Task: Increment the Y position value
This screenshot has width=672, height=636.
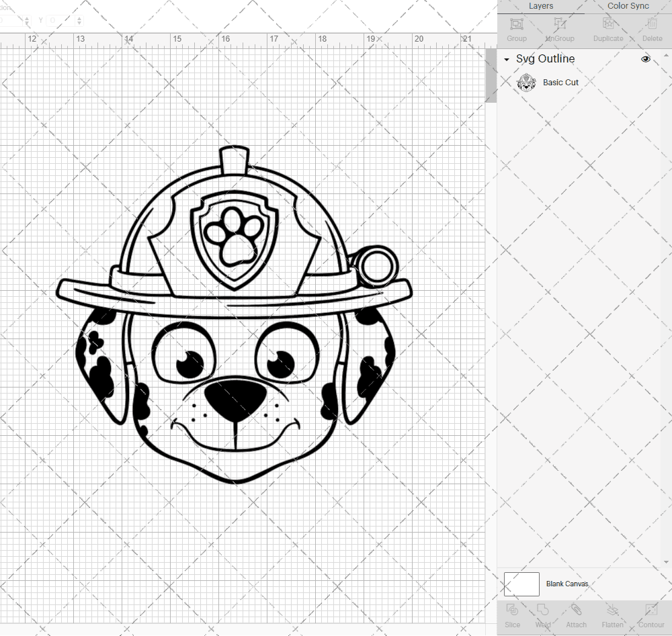Action: point(79,17)
